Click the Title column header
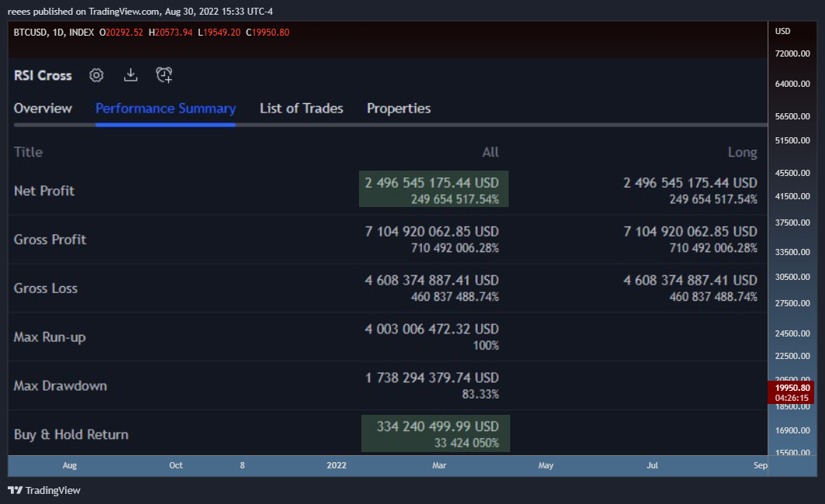Image resolution: width=825 pixels, height=504 pixels. (x=28, y=152)
